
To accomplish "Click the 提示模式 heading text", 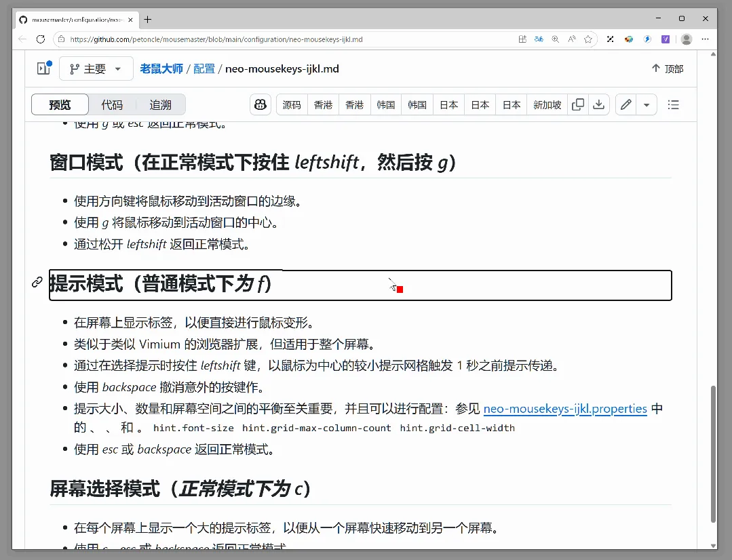I will pyautogui.click(x=160, y=284).
